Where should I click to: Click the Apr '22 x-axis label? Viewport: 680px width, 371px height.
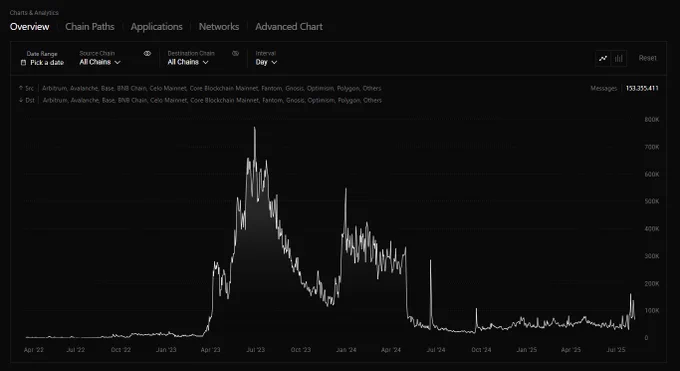click(x=34, y=350)
